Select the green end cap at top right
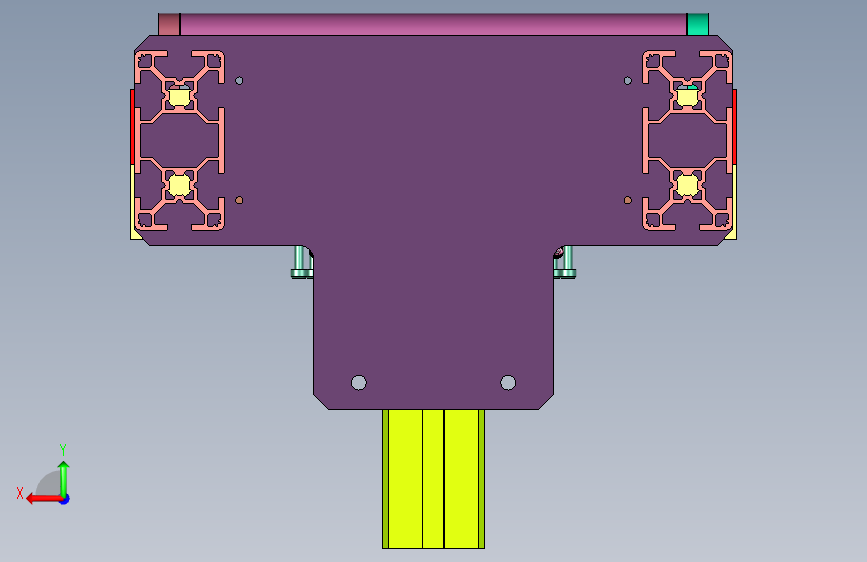The height and width of the screenshot is (562, 867). [698, 25]
